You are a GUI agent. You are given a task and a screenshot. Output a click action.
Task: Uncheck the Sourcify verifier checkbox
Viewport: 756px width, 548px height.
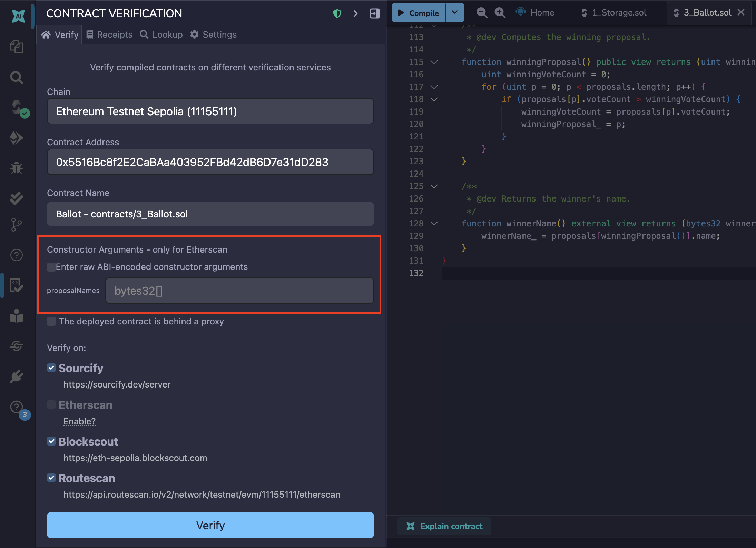tap(51, 368)
